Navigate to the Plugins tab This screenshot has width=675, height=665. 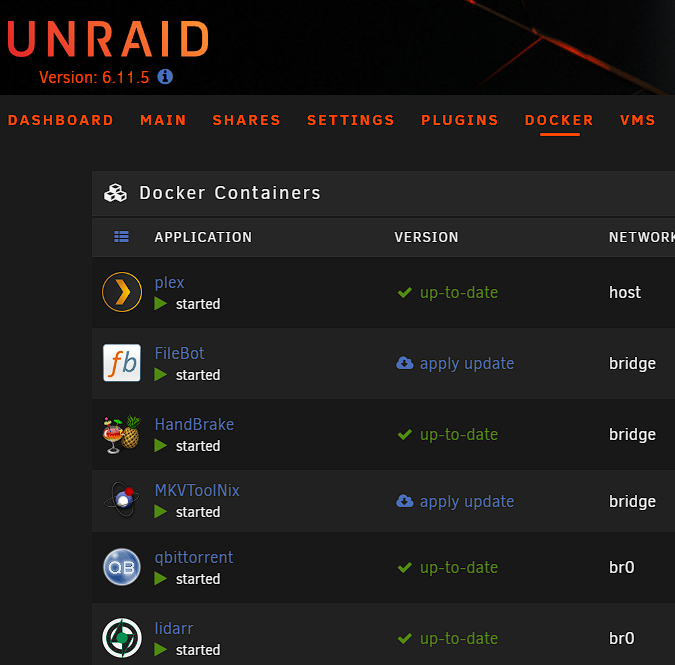click(x=460, y=120)
